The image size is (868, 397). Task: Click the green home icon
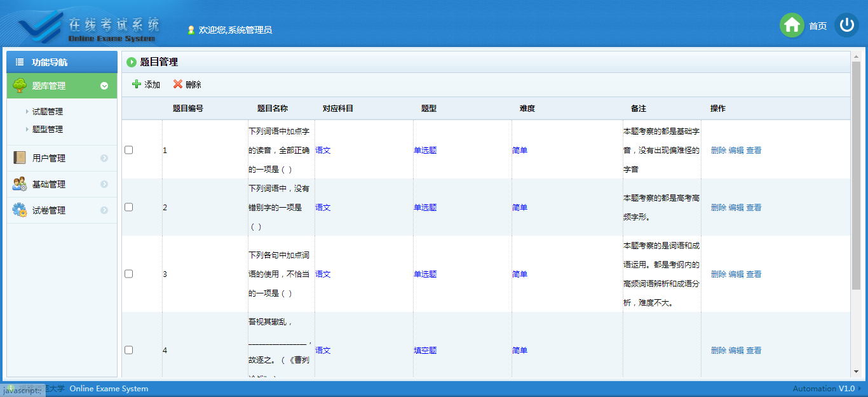click(x=792, y=25)
